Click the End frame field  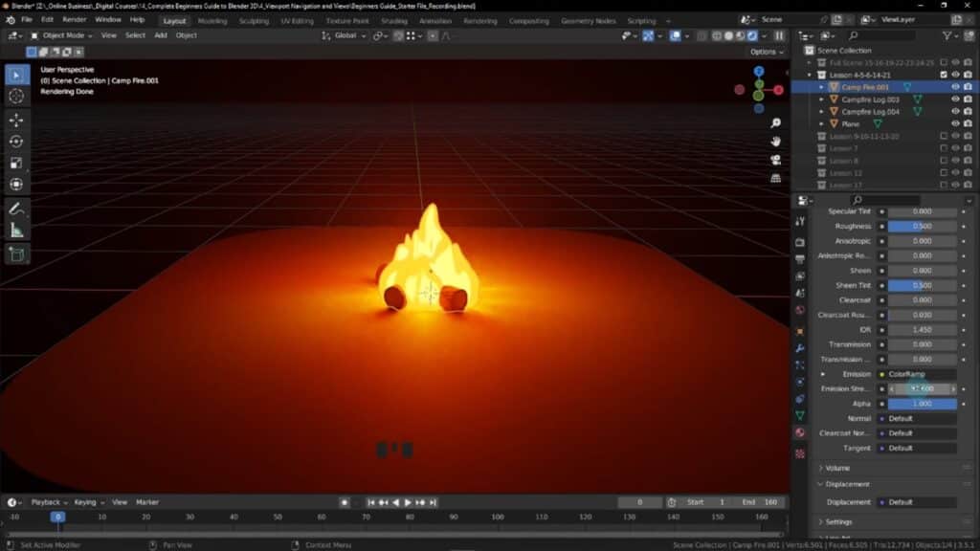click(x=760, y=502)
